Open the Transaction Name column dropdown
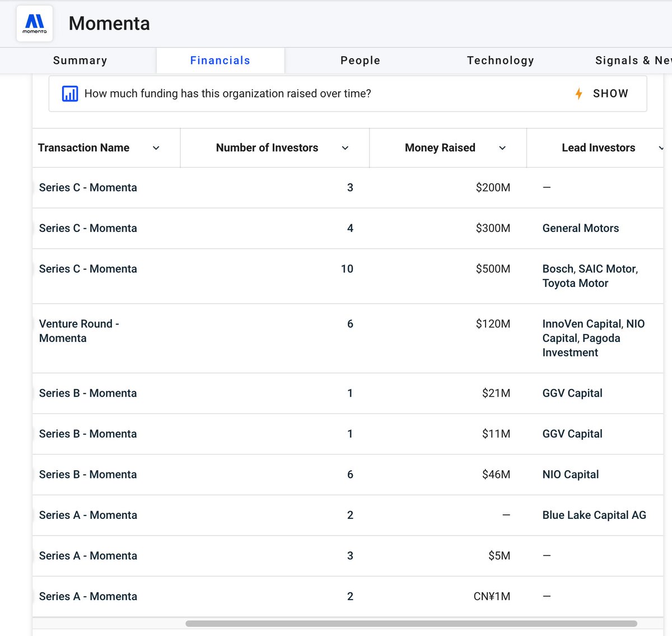The height and width of the screenshot is (636, 672). pos(156,148)
